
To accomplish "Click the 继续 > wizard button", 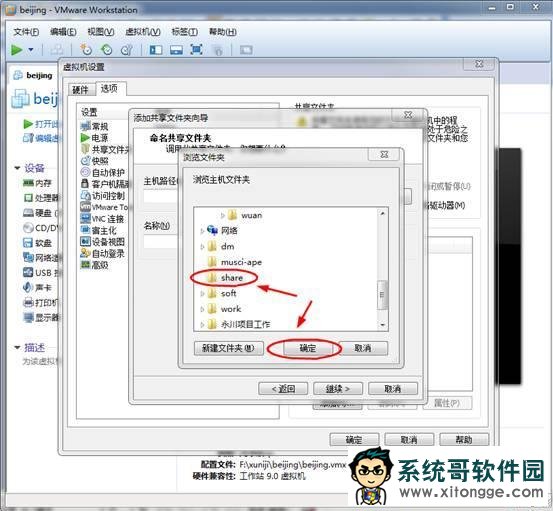I will click(x=338, y=389).
